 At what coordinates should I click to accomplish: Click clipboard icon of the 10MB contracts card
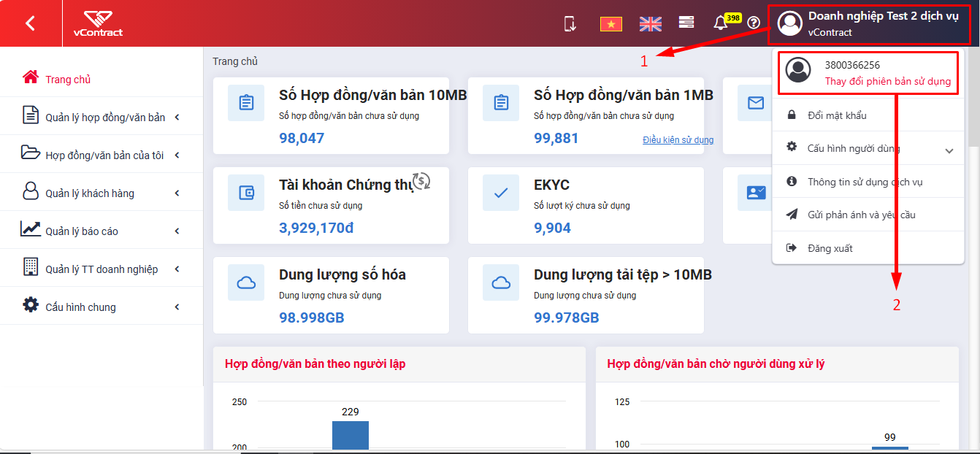pyautogui.click(x=246, y=103)
